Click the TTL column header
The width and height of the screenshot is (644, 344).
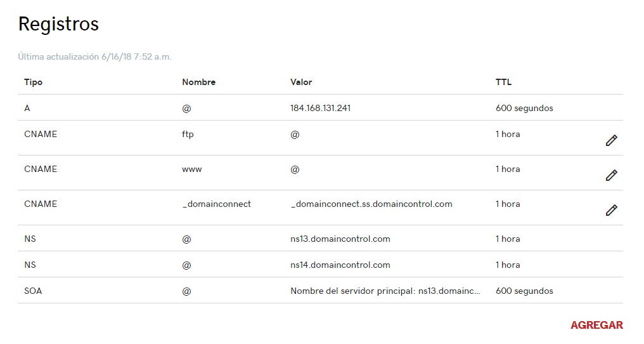click(503, 82)
